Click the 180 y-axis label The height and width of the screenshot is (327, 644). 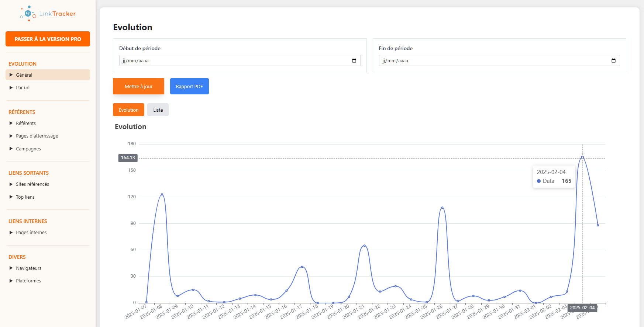(132, 144)
